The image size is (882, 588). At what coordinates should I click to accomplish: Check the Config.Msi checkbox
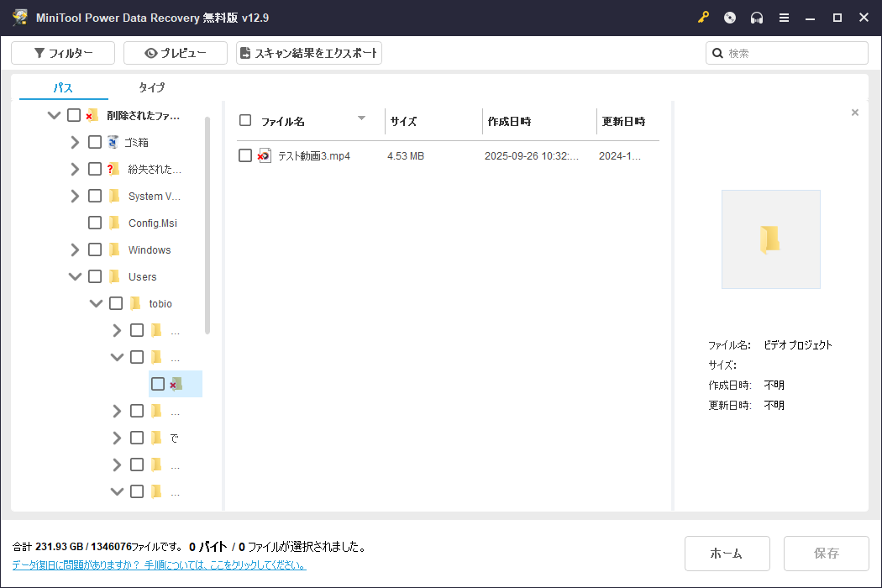click(x=94, y=223)
